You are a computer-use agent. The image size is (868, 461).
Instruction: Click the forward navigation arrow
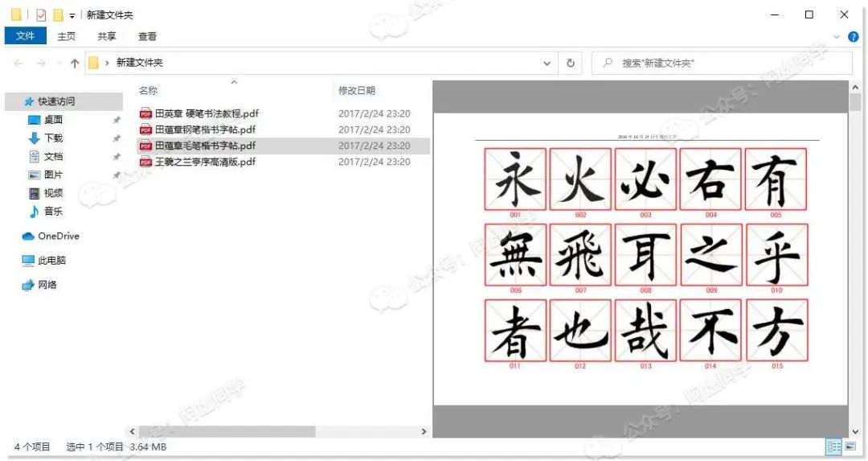coord(41,64)
